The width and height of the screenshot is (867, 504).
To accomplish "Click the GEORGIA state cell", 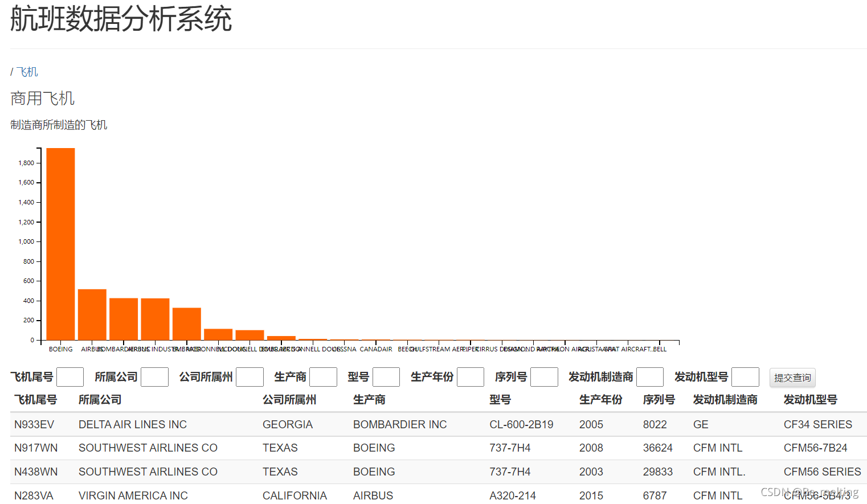I will [288, 424].
